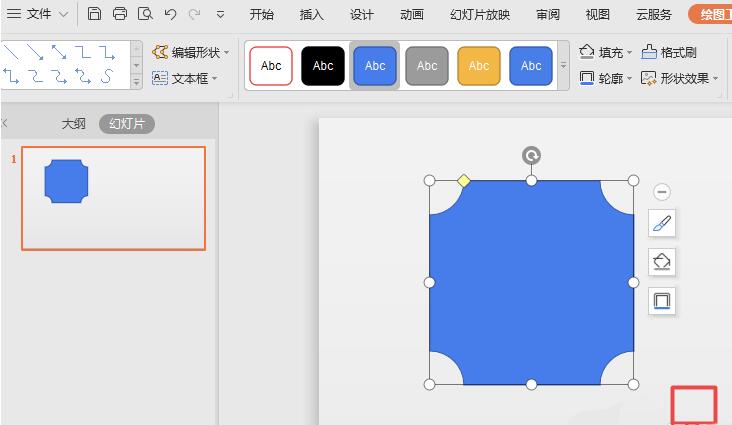Click the 形状效果 button
The height and width of the screenshot is (425, 732).
(x=675, y=78)
